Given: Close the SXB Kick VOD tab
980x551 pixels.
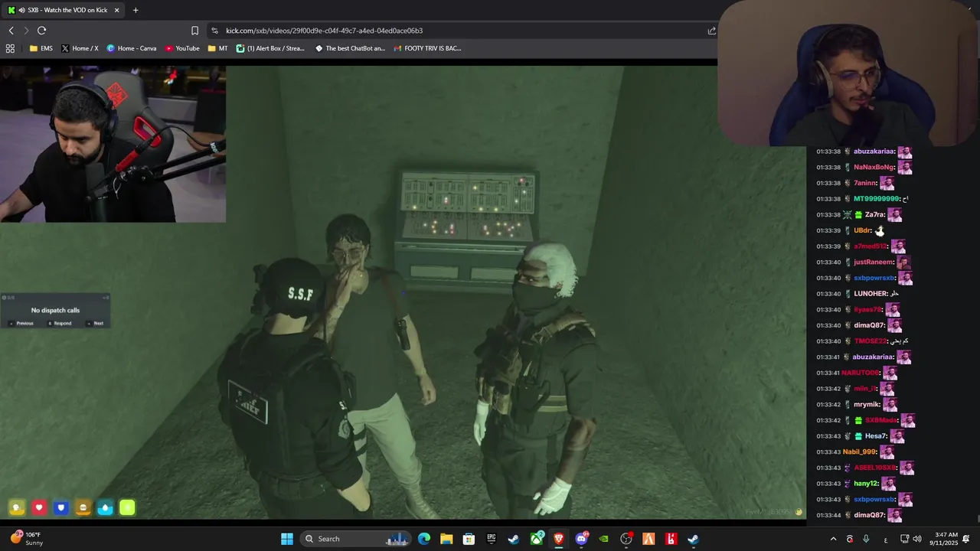Looking at the screenshot, I should pyautogui.click(x=116, y=10).
